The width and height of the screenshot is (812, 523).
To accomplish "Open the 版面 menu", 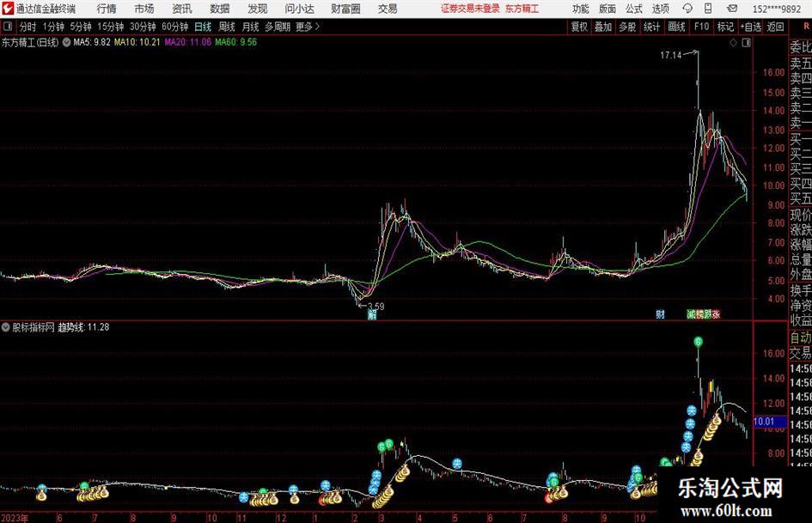I will (x=607, y=9).
